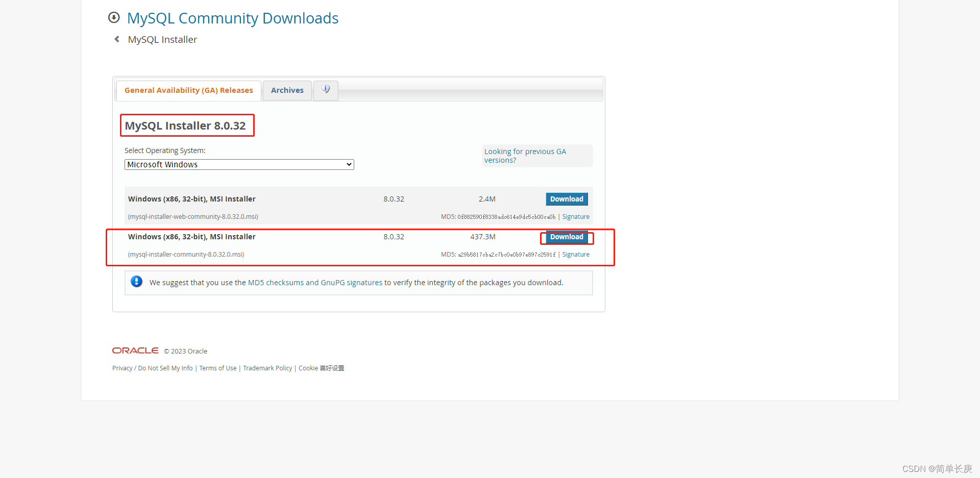This screenshot has width=980, height=478.
Task: Click the 437.3M file size value
Action: [483, 237]
